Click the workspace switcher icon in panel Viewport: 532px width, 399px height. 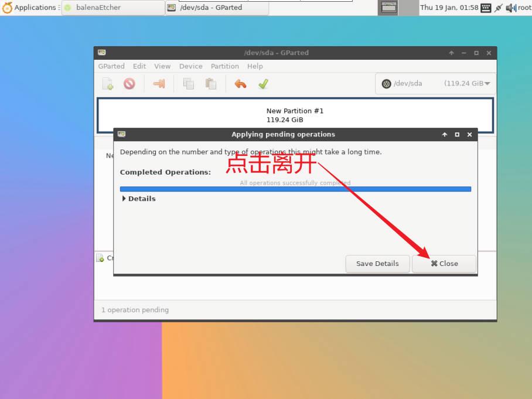[x=389, y=8]
